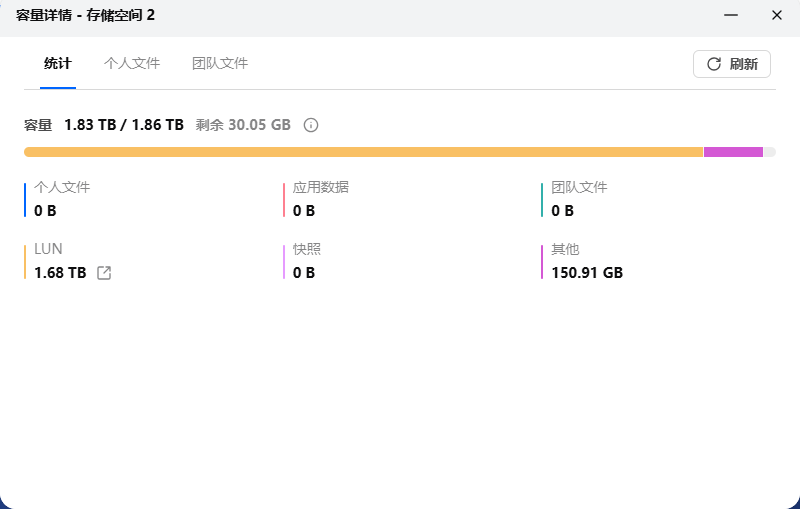The image size is (800, 509).
Task: Click the 团队文件 0 B statistic entry
Action: 579,199
